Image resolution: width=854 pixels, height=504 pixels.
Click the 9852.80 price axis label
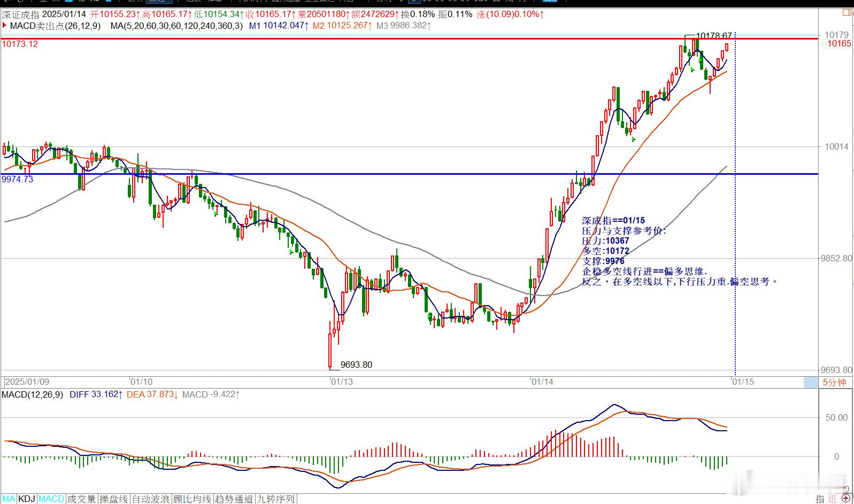point(837,258)
